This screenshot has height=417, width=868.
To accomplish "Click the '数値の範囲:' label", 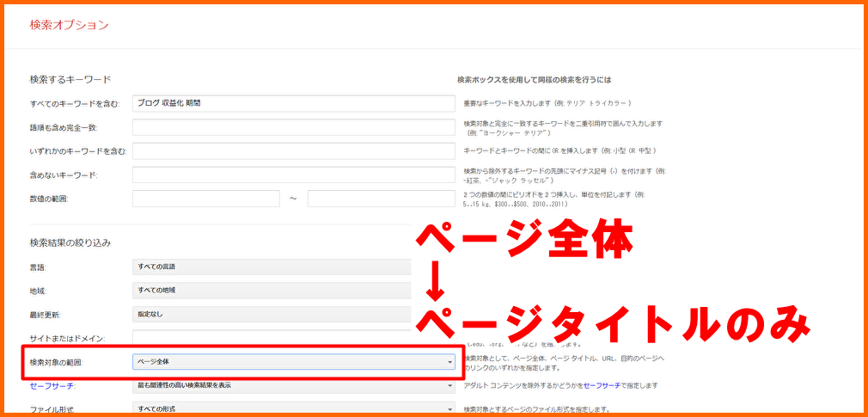I will tap(49, 199).
